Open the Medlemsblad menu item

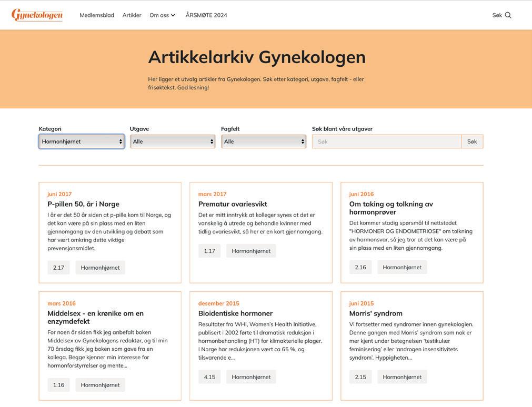click(97, 15)
